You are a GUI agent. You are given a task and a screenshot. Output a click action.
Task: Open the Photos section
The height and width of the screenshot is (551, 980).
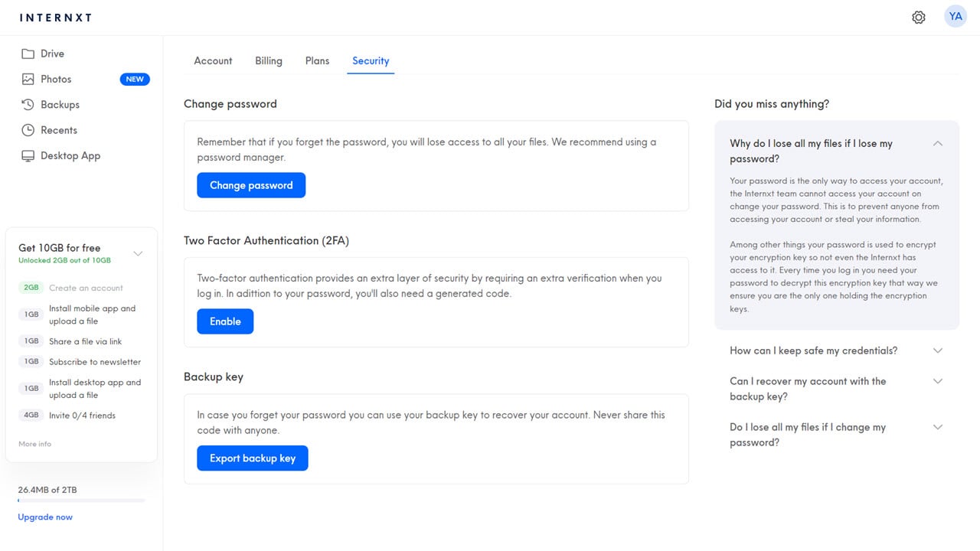56,79
